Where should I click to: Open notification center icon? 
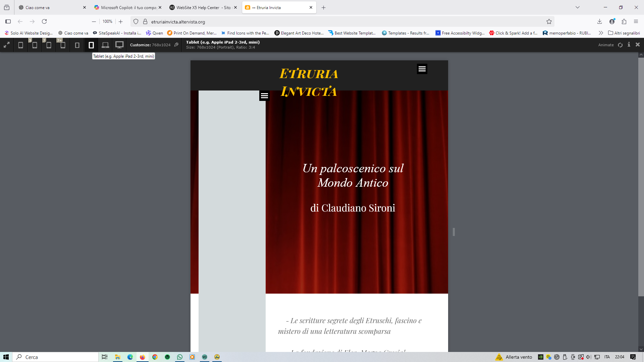click(633, 357)
